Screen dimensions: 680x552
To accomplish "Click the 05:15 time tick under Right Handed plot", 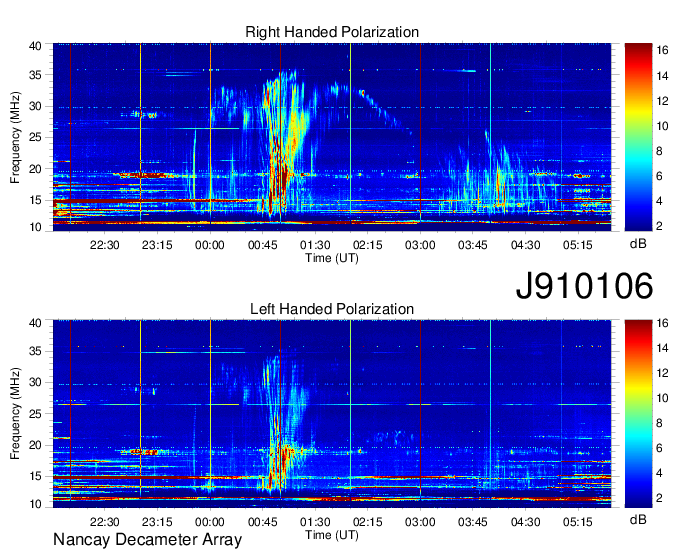I will coord(578,245).
